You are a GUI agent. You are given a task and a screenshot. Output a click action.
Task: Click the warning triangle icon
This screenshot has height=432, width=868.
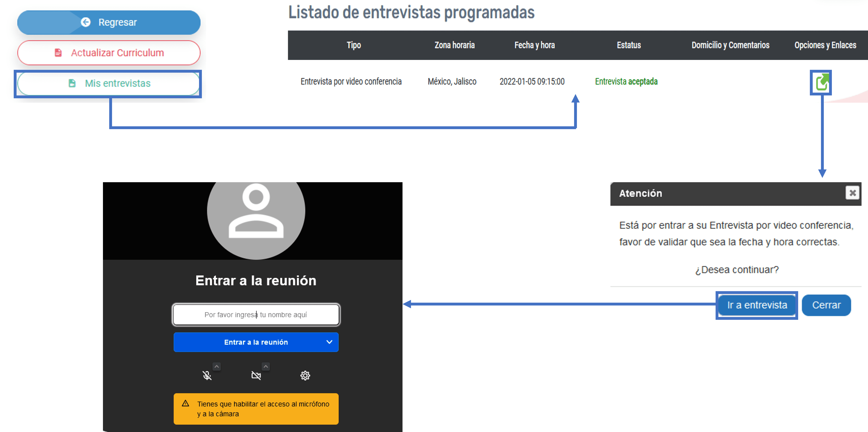coord(185,403)
